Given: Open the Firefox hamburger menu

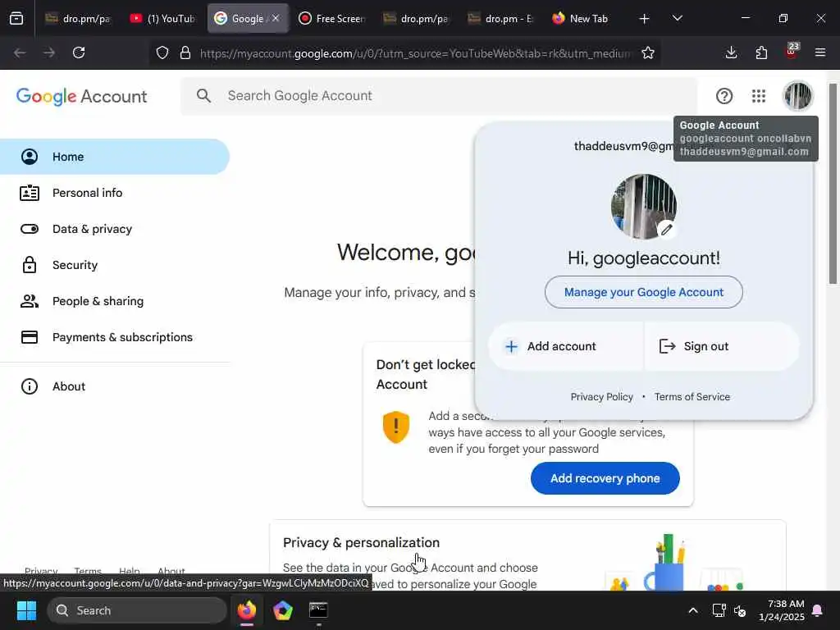Looking at the screenshot, I should (820, 52).
